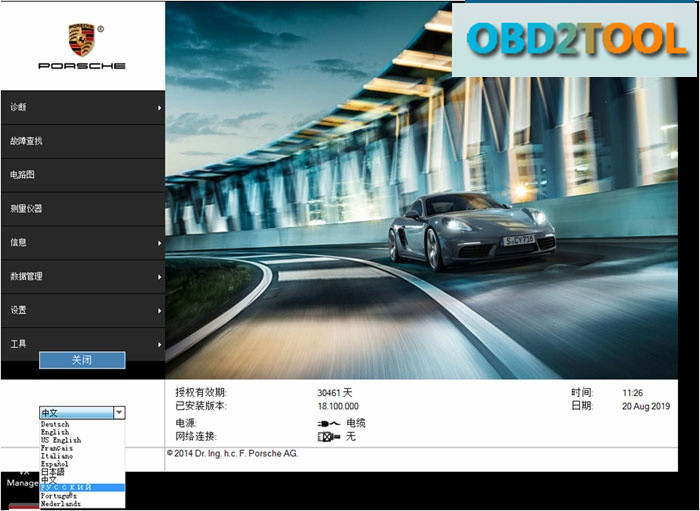Click the 授权有效期 label

(x=201, y=393)
